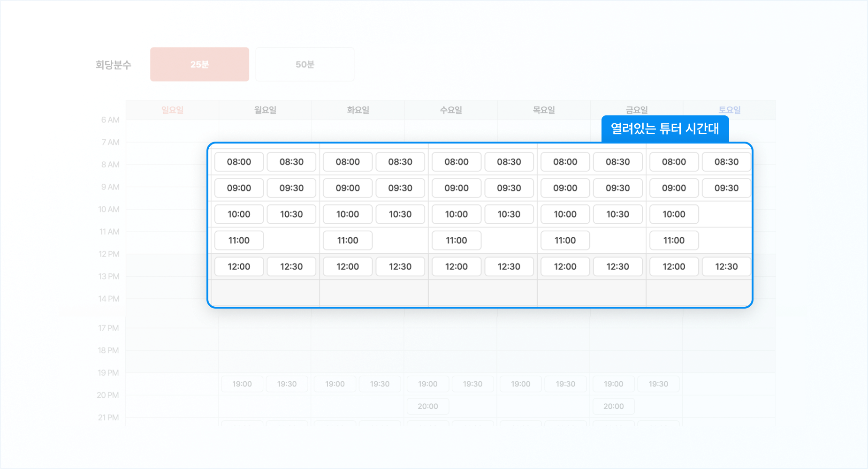The height and width of the screenshot is (469, 868).
Task: Select the 20:00 slot under 금요일
Action: click(613, 406)
